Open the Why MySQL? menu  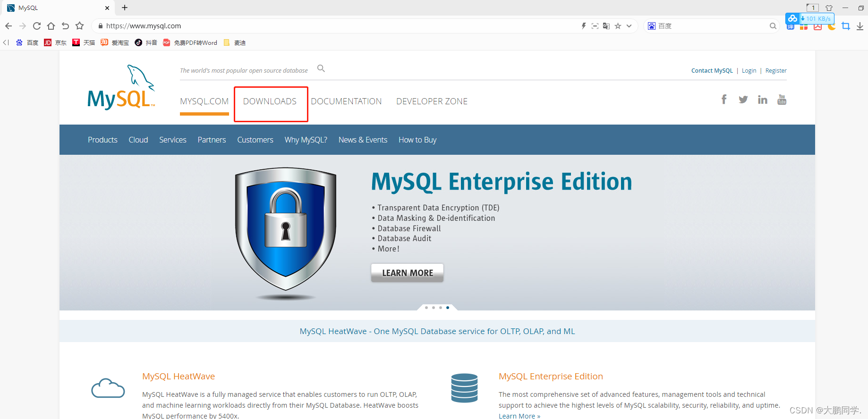(306, 140)
